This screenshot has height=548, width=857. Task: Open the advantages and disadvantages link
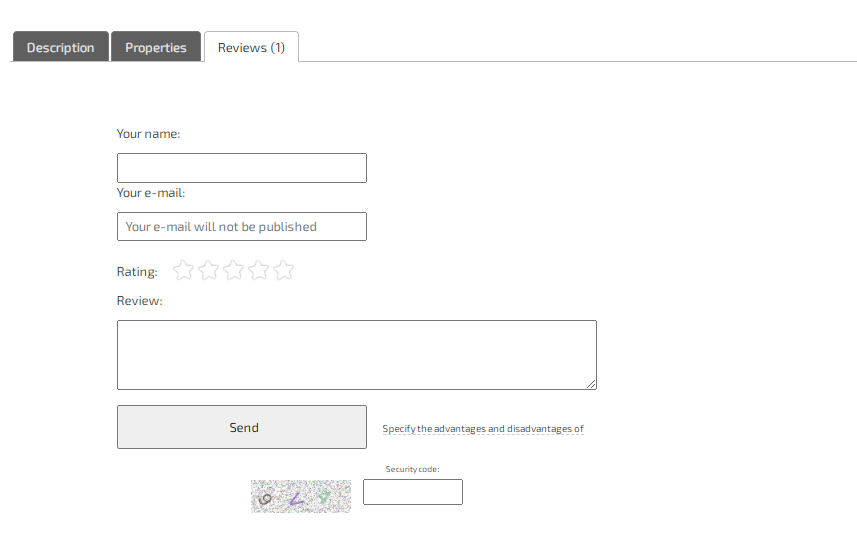click(483, 429)
